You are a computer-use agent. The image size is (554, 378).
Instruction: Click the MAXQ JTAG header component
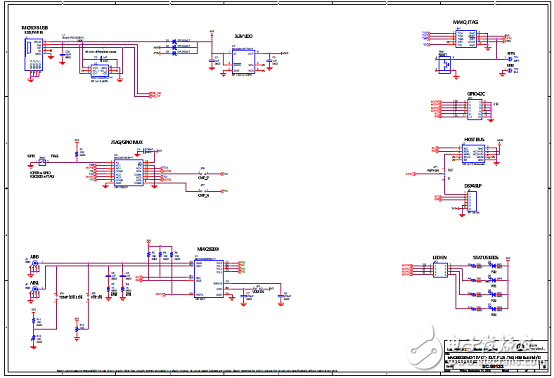pyautogui.click(x=466, y=39)
